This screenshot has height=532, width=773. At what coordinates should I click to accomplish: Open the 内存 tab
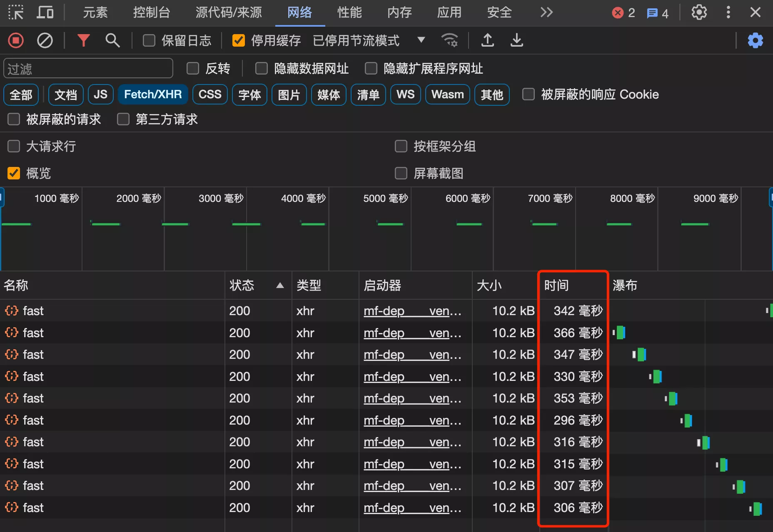399,12
